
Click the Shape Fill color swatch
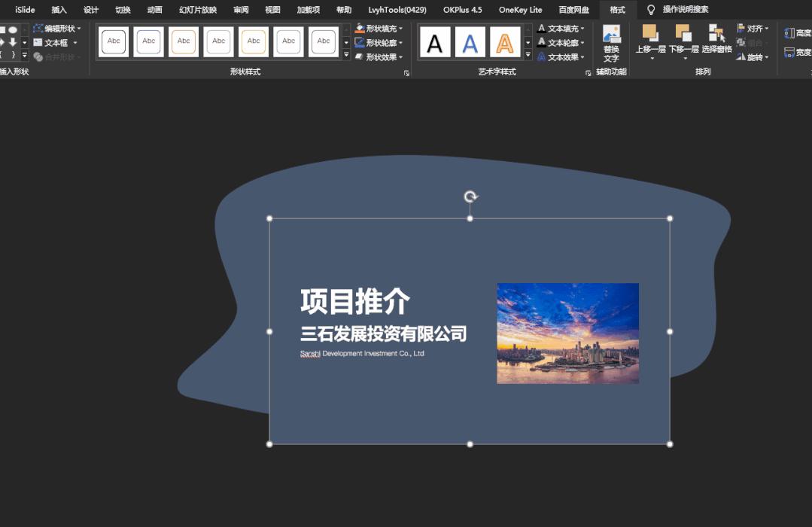(360, 28)
